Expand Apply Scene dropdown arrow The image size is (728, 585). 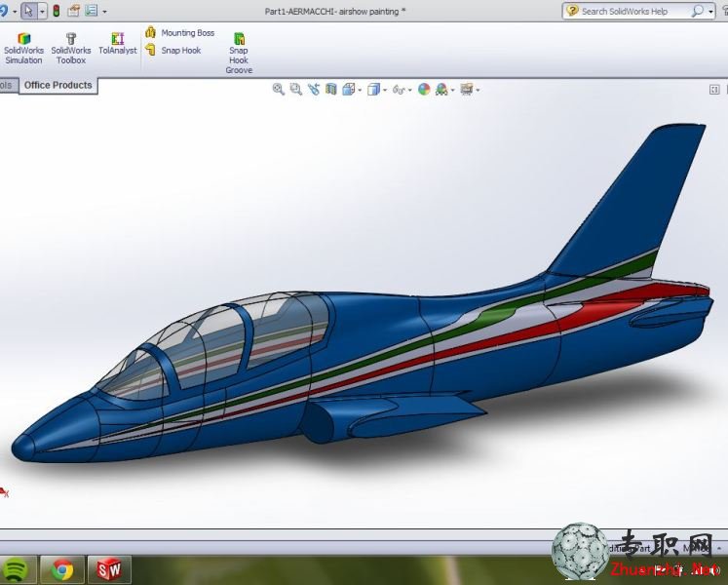coord(452,90)
